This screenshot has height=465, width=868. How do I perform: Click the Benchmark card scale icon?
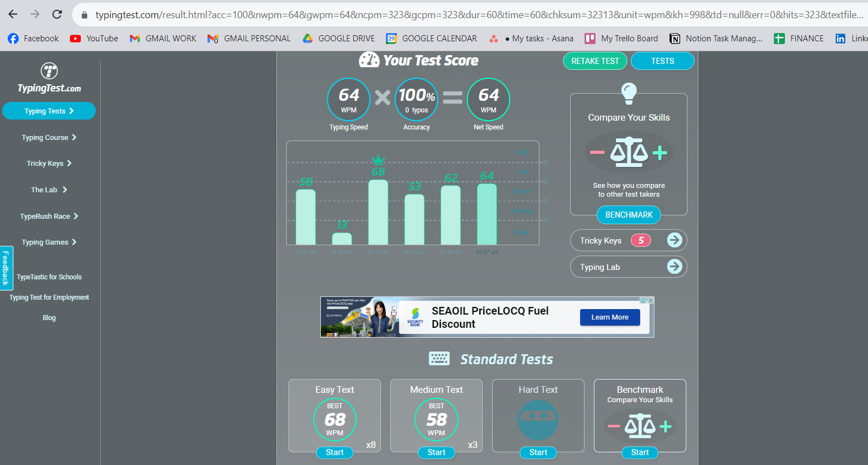(640, 426)
